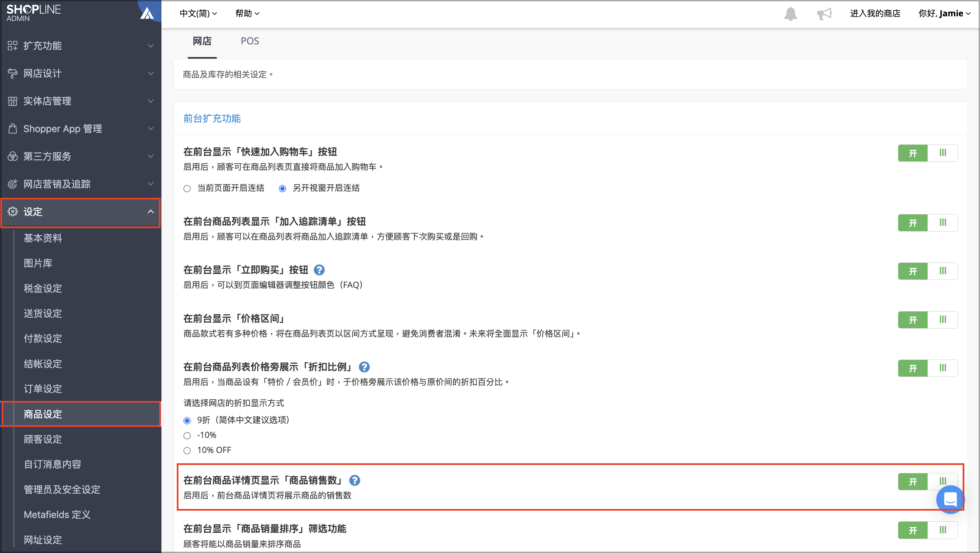Click the 网店营销及追踪 target icon
The height and width of the screenshot is (553, 980).
pos(13,184)
